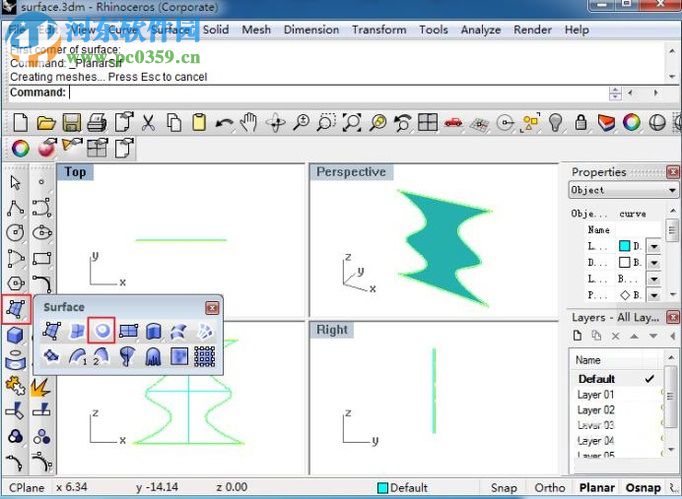Viewport: 682px width, 499px height.
Task: Select the Pan hand tool
Action: (249, 122)
